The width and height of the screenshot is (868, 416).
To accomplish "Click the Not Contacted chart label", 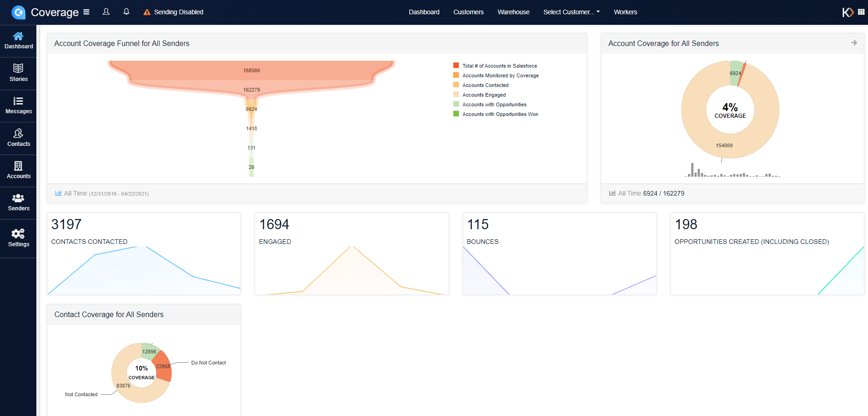I will (x=82, y=394).
